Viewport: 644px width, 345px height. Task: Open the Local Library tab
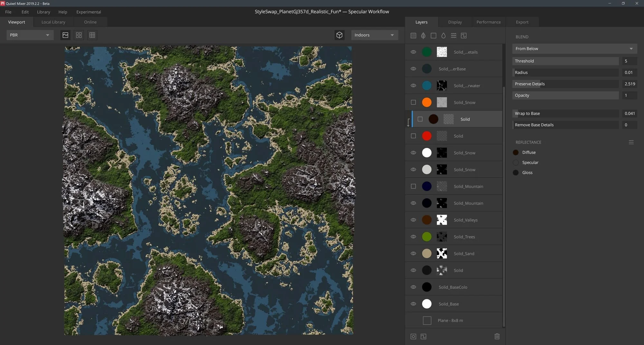pos(53,22)
